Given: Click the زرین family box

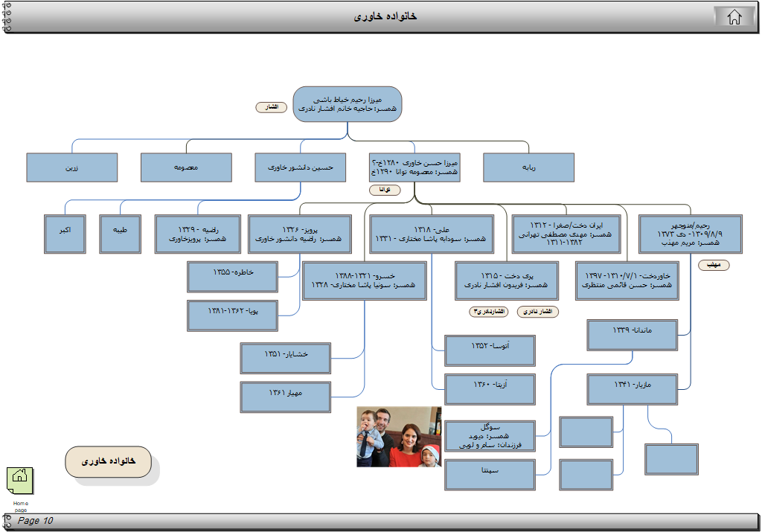Looking at the screenshot, I should (71, 167).
